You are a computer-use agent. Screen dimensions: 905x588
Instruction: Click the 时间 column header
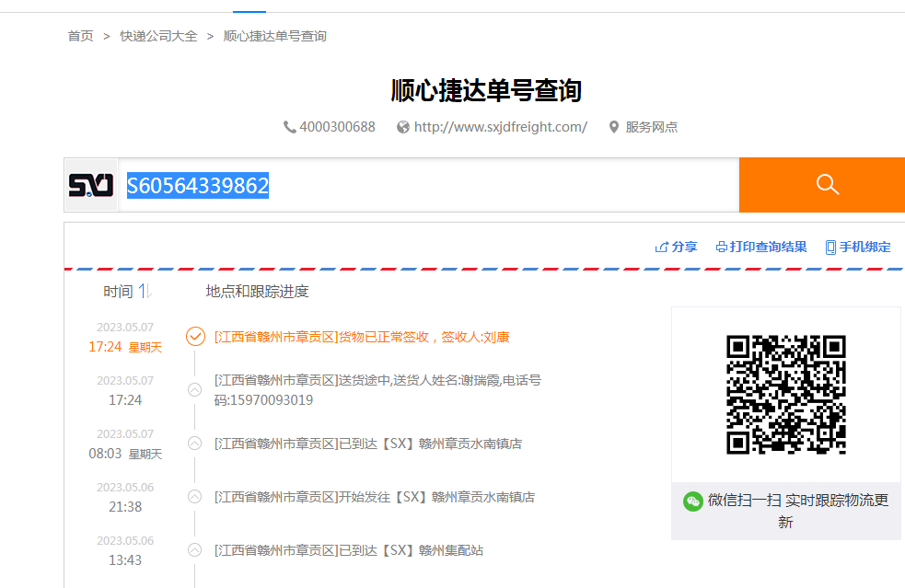[118, 292]
